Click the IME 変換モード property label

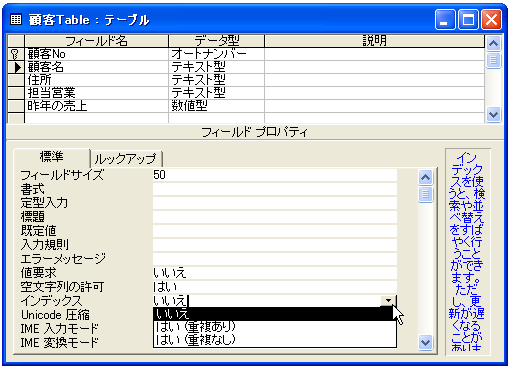pyautogui.click(x=59, y=342)
